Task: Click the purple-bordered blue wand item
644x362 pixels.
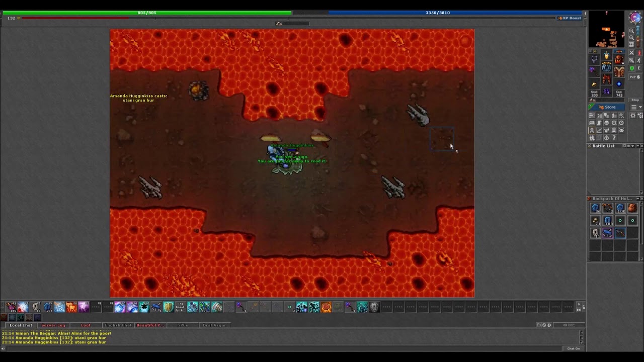Action: coord(608,232)
